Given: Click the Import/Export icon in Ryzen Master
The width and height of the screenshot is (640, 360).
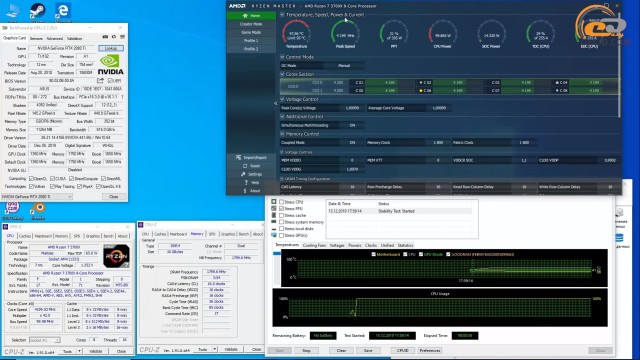Looking at the screenshot, I should 238,158.
